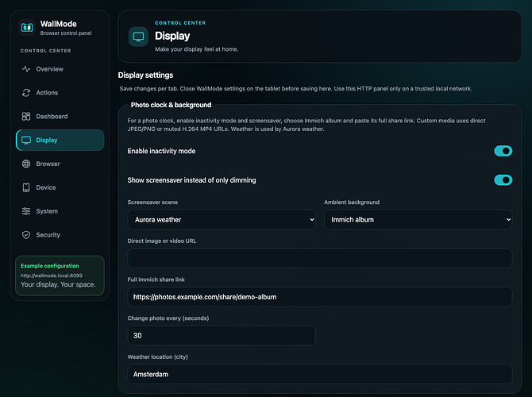Viewport: 532px width, 397px height.
Task: Open the Dashboard page
Action: (60, 117)
